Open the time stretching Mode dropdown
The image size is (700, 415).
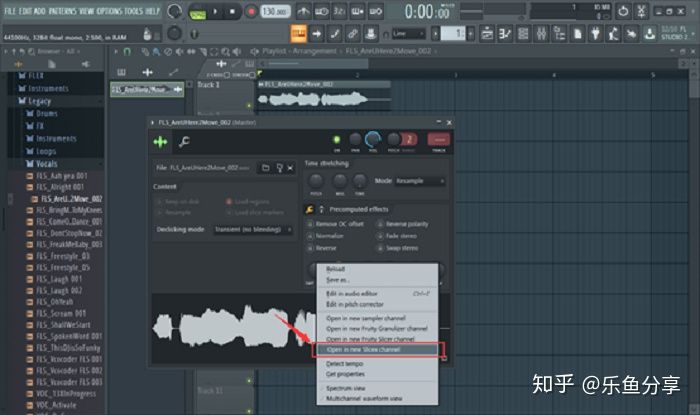(419, 181)
